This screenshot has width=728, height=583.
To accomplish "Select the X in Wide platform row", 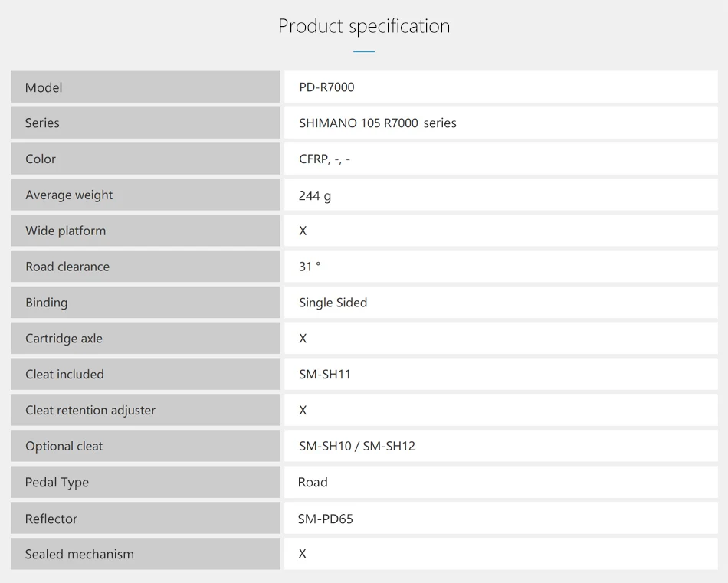I will 303,231.
